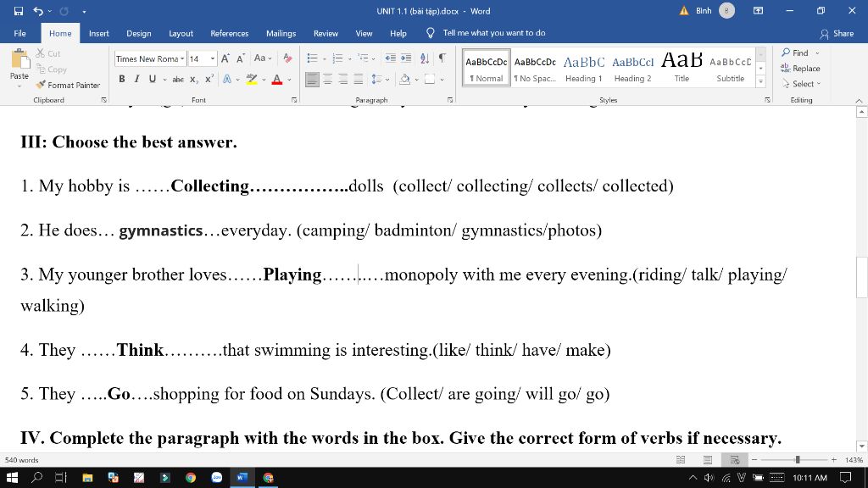Toggle Underline formatting
The image size is (868, 488).
click(x=153, y=79)
